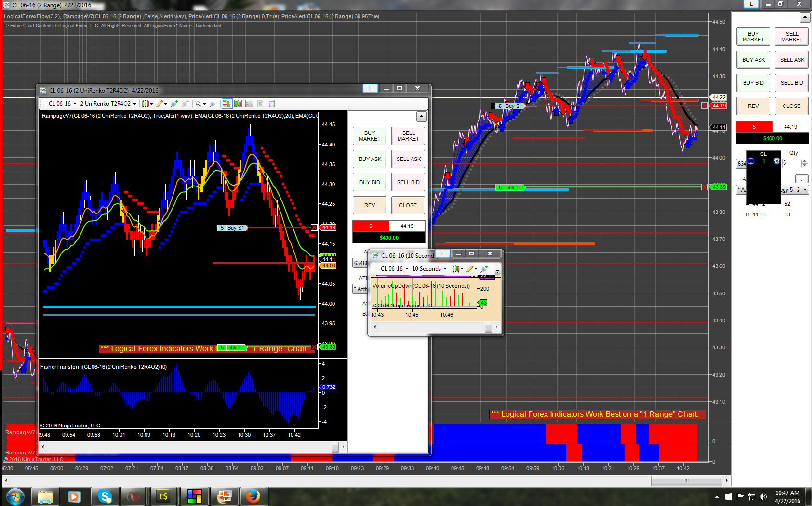Zoom out using the UniRenko chart magnifier minus icon

click(x=185, y=104)
